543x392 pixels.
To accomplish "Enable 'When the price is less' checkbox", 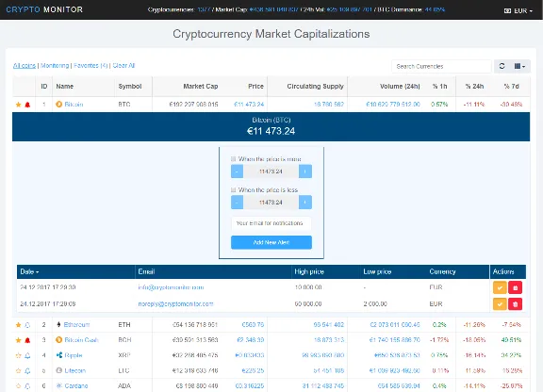I will pos(234,190).
